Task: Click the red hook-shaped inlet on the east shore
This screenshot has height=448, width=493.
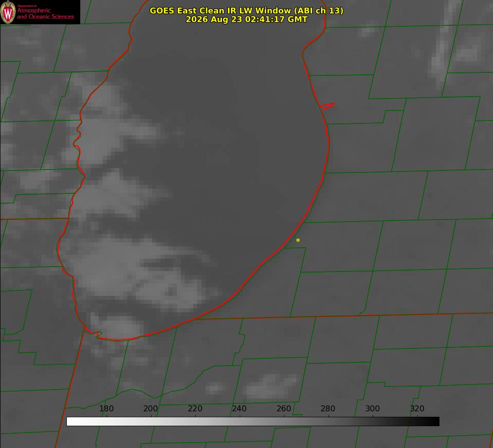Action: click(x=327, y=106)
